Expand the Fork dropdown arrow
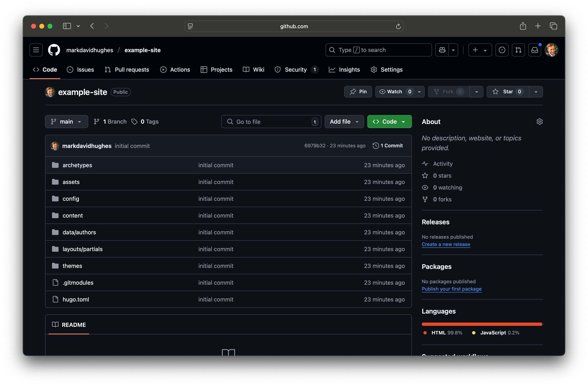 (476, 92)
